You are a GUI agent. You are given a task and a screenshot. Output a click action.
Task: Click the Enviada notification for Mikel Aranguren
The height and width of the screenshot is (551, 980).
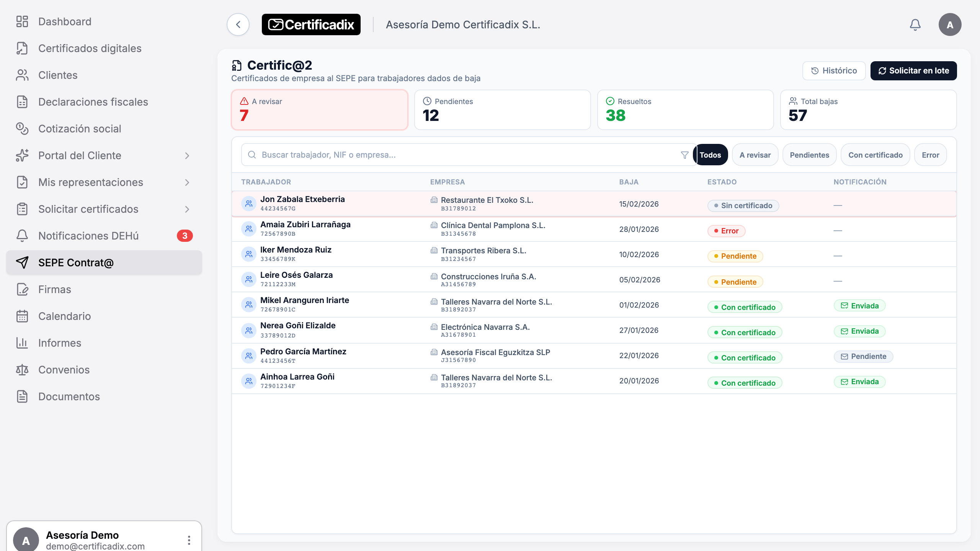pos(860,306)
